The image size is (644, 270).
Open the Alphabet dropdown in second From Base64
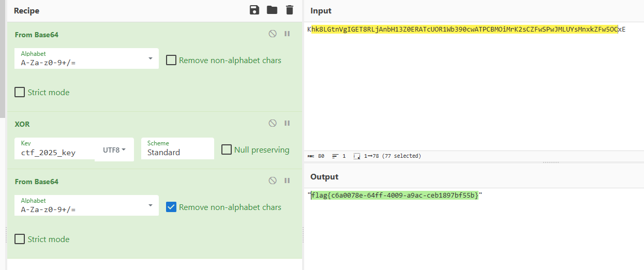[87, 205]
